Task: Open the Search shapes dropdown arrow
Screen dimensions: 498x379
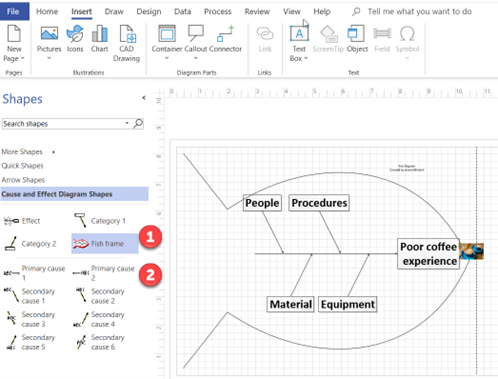Action: pyautogui.click(x=127, y=123)
